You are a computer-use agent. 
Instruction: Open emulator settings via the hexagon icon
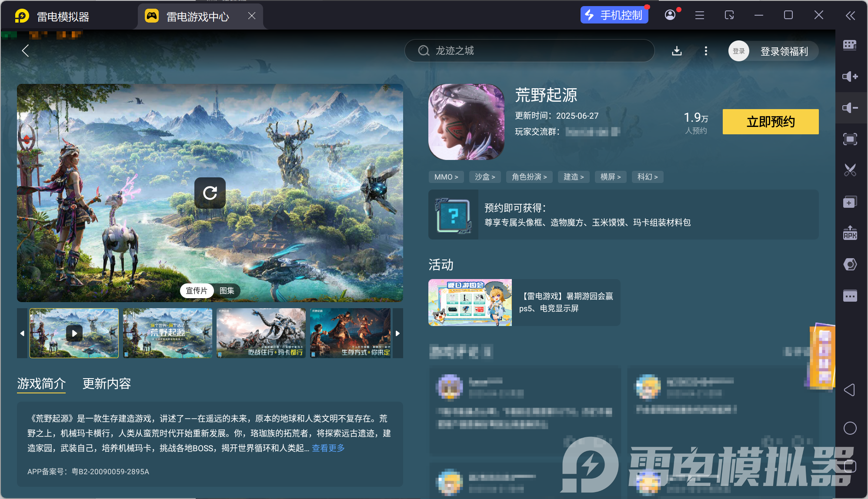(x=850, y=264)
